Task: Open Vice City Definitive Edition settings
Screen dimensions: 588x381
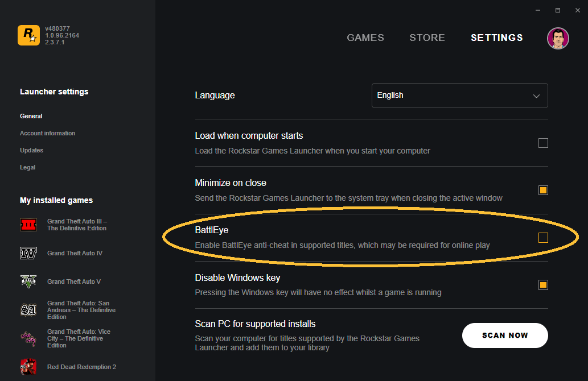Action: tap(79, 338)
